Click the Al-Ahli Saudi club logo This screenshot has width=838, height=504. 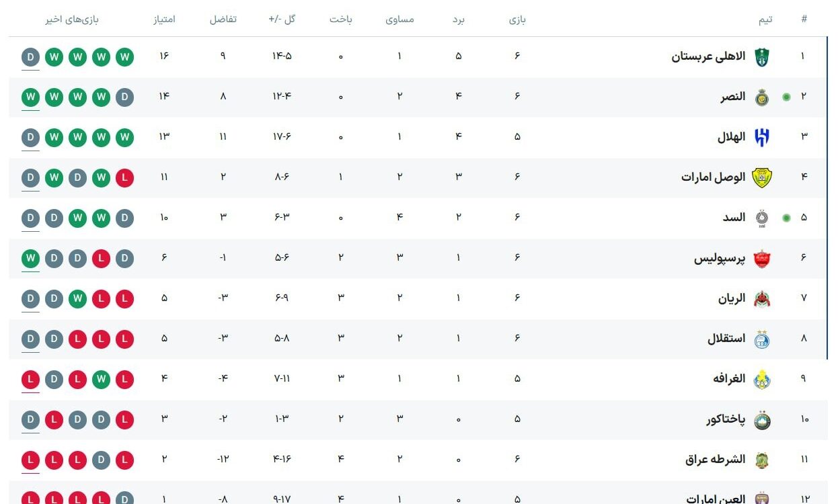pos(761,57)
